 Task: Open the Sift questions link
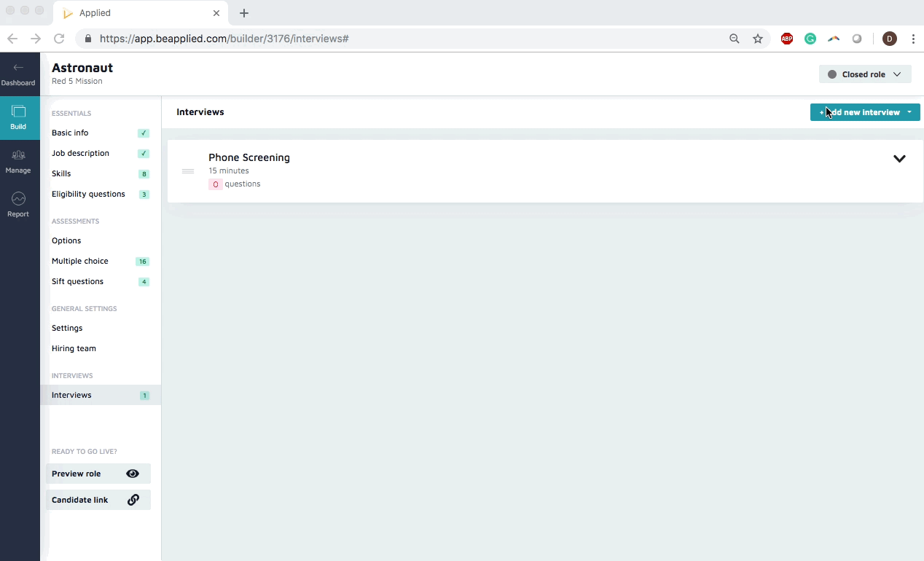tap(77, 281)
